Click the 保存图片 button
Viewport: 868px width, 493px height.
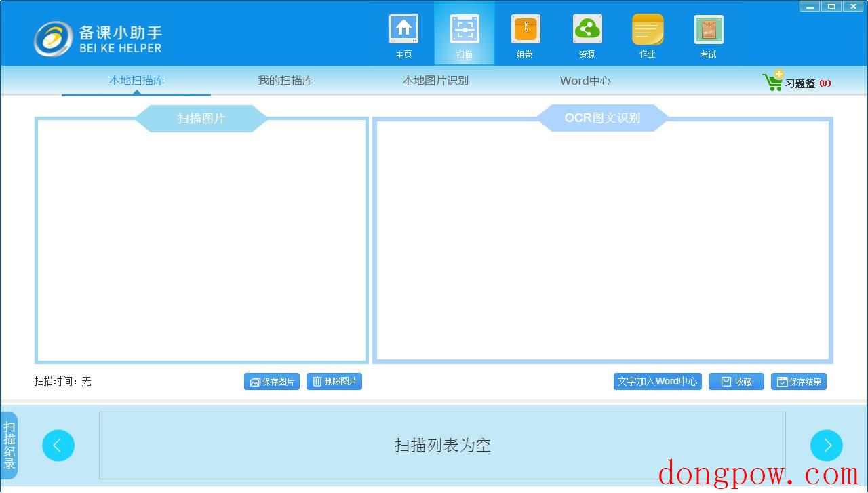click(272, 382)
